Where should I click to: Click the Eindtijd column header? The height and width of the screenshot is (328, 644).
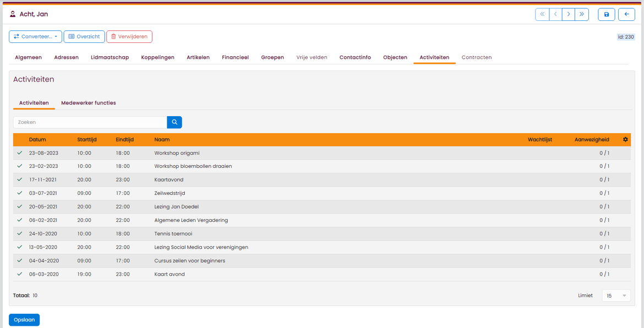pyautogui.click(x=124, y=140)
